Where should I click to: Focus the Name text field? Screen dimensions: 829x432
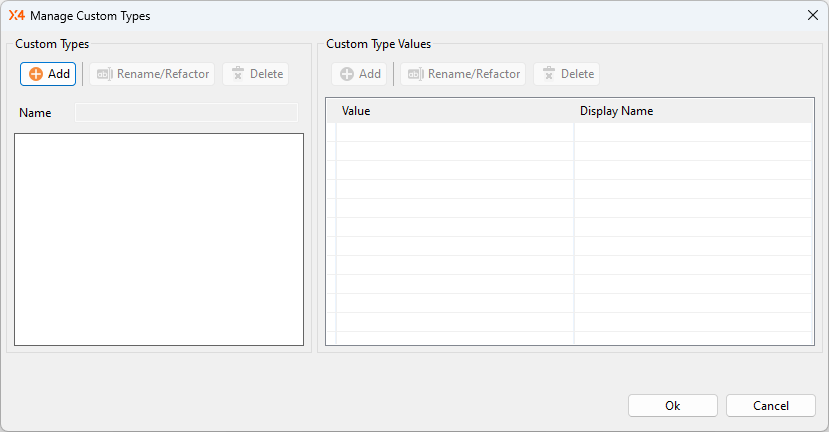point(186,113)
